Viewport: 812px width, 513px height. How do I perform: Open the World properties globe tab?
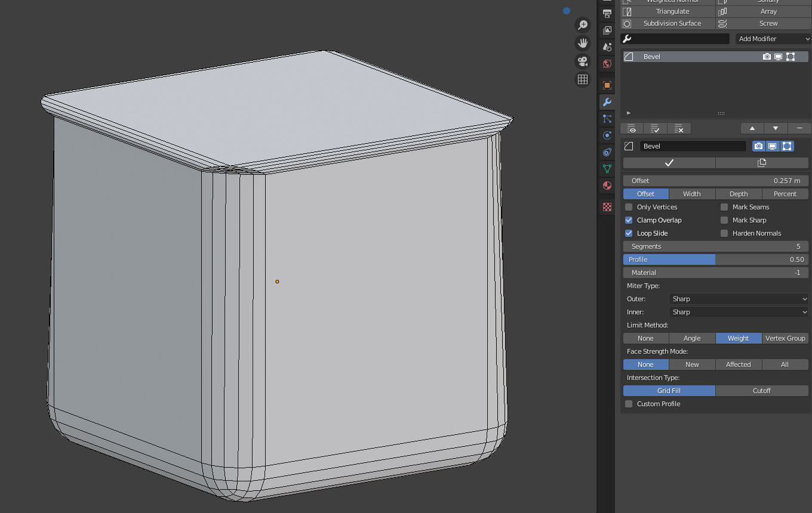(x=607, y=64)
